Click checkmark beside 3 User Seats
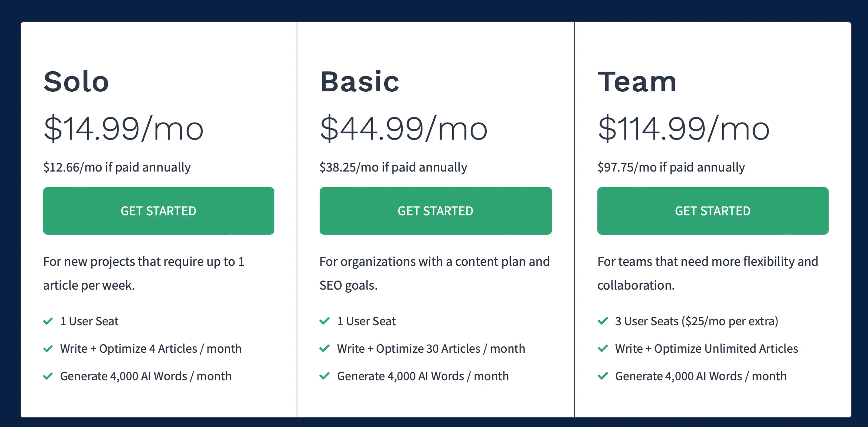Screen dimensions: 868x427 pyautogui.click(x=603, y=321)
